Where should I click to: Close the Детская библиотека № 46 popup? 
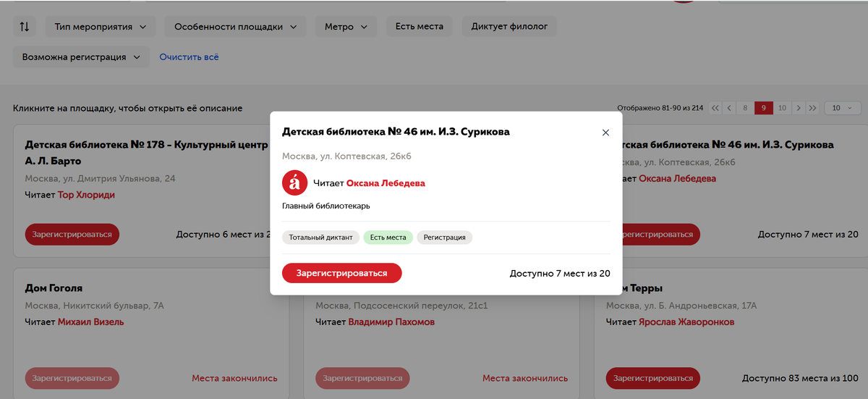coord(605,133)
